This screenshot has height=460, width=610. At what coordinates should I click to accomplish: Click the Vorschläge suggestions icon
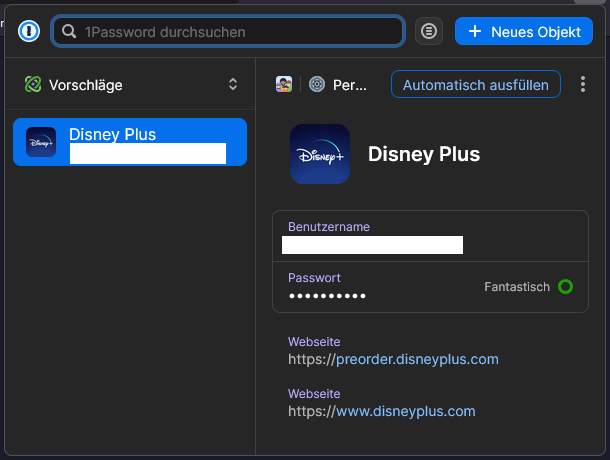(x=33, y=84)
